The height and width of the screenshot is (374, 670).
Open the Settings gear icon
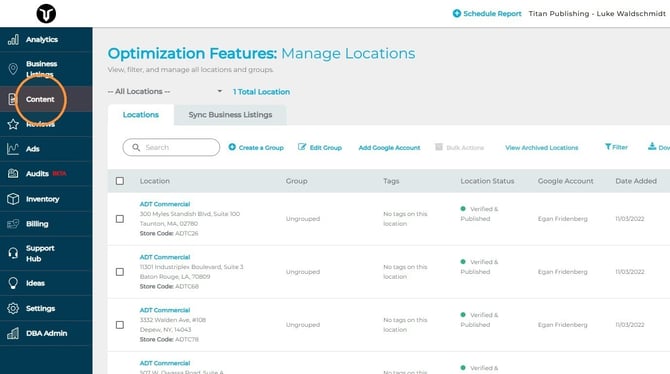point(13,308)
